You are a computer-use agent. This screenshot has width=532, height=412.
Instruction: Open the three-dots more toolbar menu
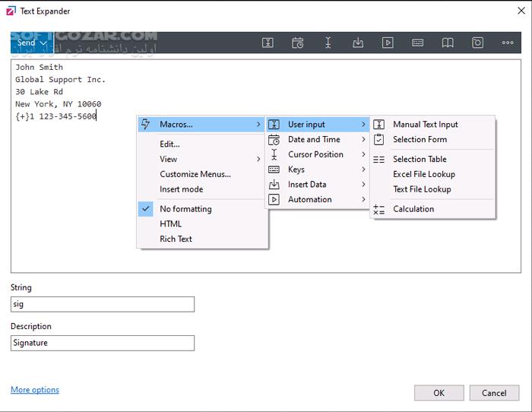[x=508, y=43]
